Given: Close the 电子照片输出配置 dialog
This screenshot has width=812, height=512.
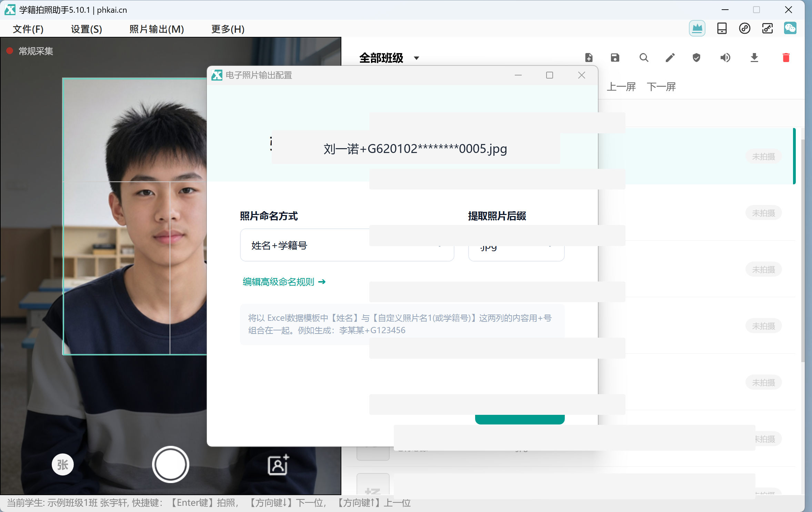Looking at the screenshot, I should pos(581,75).
